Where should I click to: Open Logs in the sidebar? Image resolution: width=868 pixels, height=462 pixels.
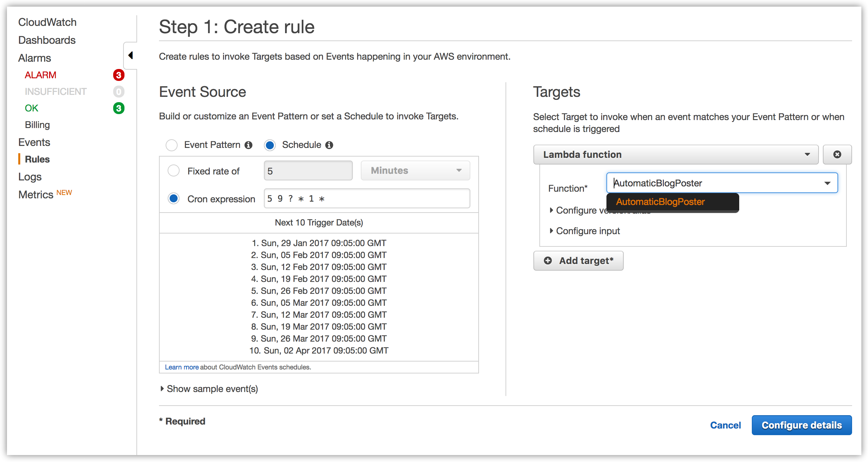(30, 177)
